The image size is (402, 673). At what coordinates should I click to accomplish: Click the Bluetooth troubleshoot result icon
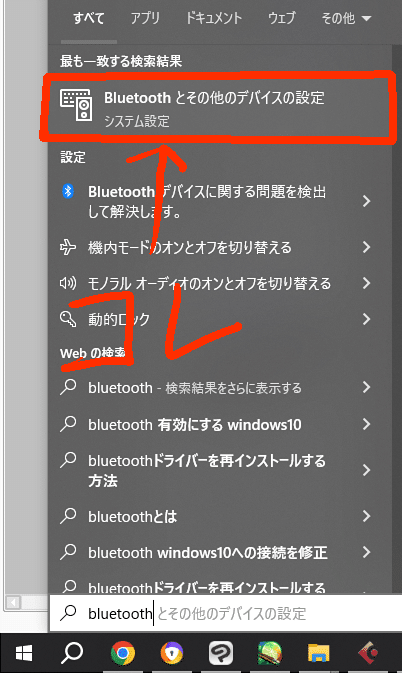68,191
